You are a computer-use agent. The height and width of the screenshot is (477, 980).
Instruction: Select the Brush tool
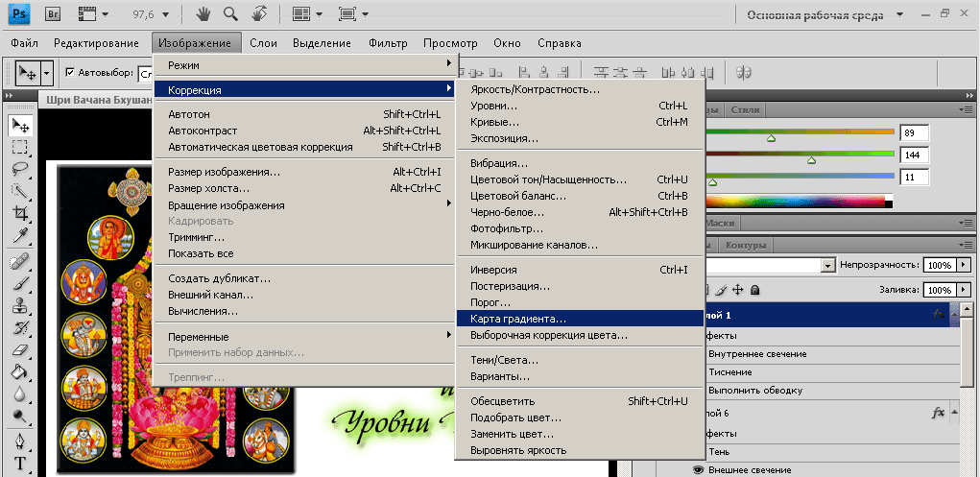point(20,282)
